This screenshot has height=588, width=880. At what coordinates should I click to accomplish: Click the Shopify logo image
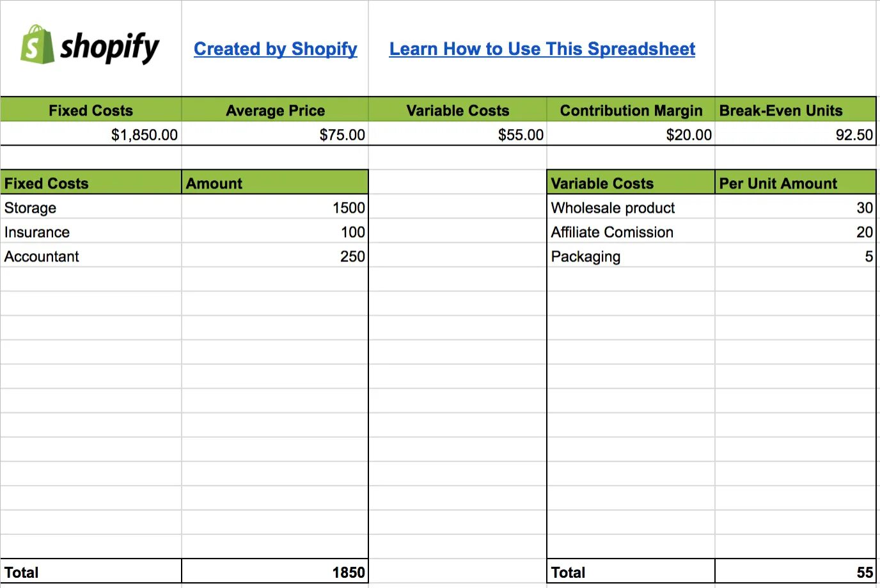click(90, 45)
